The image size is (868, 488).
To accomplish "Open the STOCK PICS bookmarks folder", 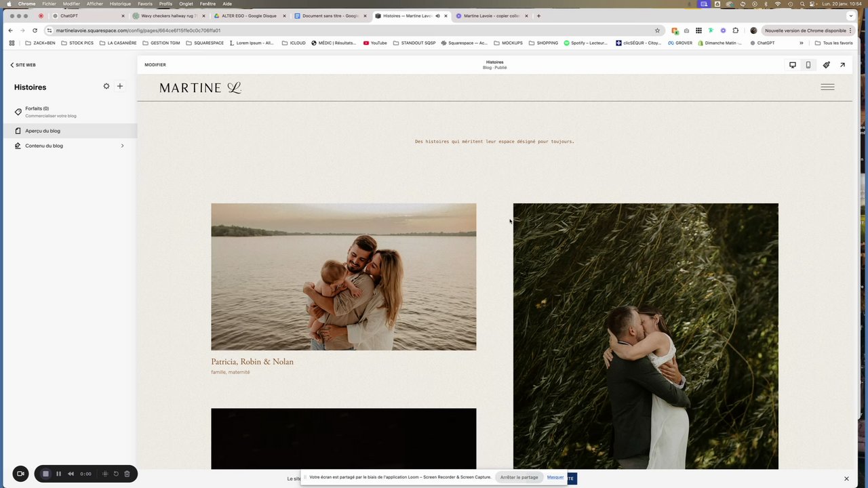I will (77, 43).
